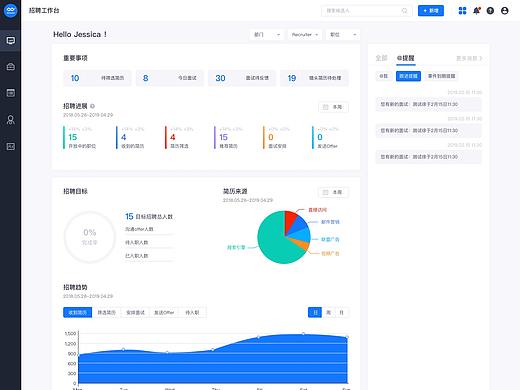Open 本周 date selector in 招聘进展 section
The image size is (520, 390).
(333, 107)
